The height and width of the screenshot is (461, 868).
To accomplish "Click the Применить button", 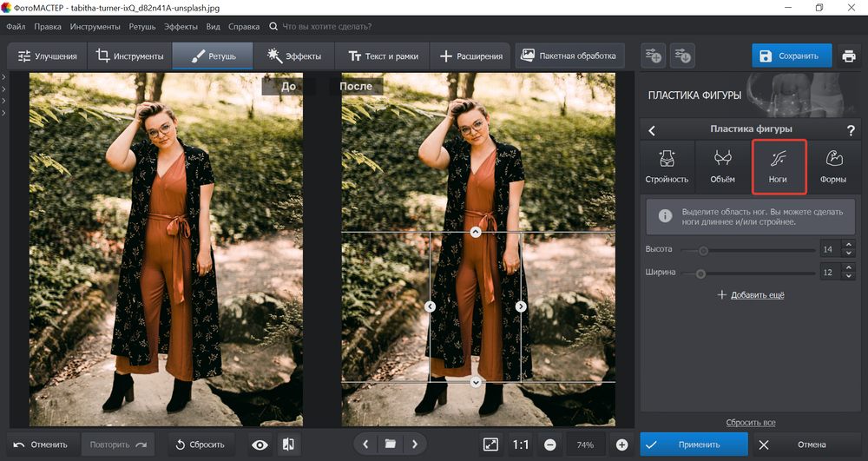I will coord(691,445).
